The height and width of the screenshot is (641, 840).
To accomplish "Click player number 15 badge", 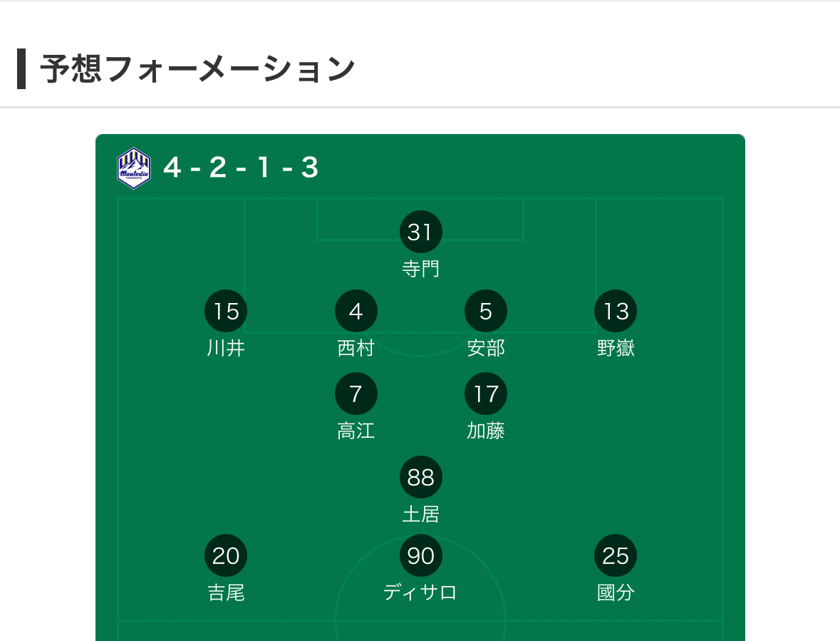I will pyautogui.click(x=226, y=312).
